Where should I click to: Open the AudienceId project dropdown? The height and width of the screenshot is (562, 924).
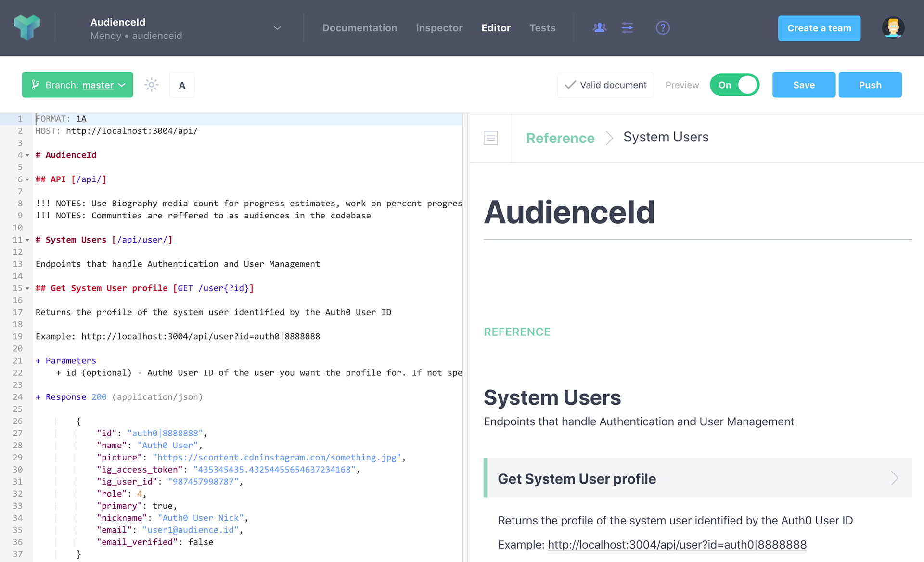click(277, 28)
